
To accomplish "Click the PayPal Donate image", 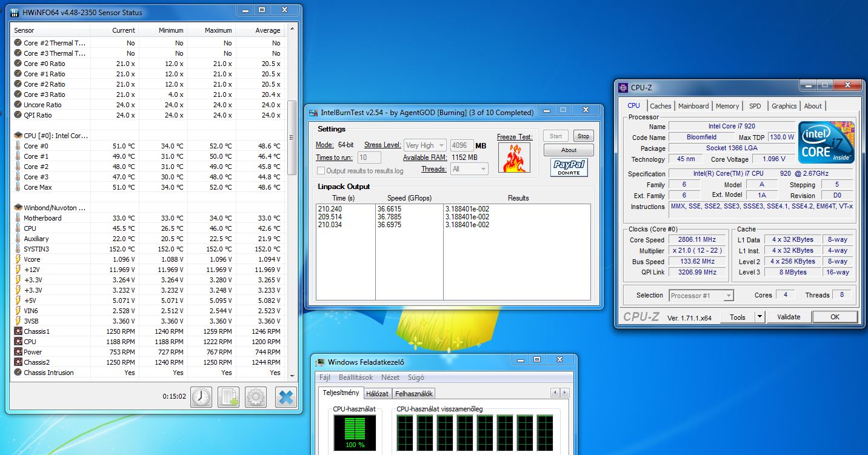I will pos(569,168).
